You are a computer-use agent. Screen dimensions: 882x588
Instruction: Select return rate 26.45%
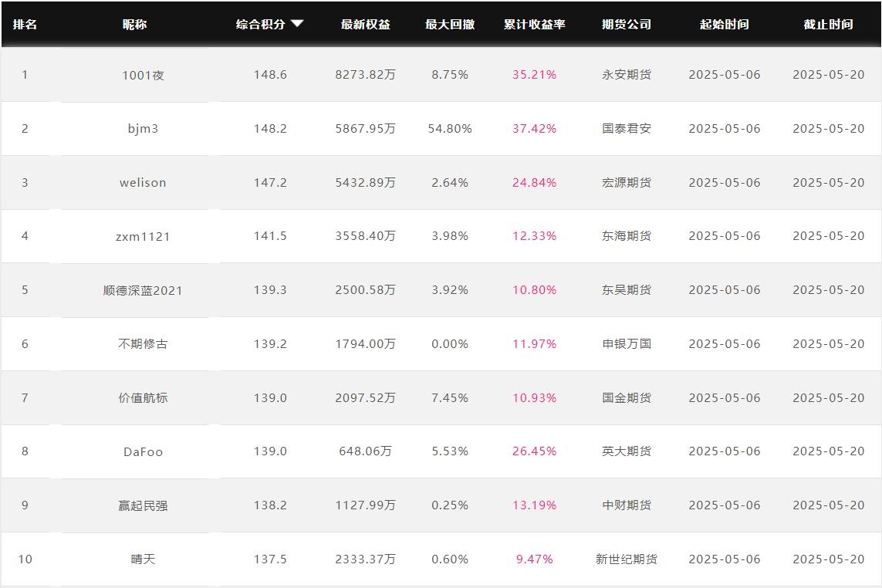pos(535,451)
